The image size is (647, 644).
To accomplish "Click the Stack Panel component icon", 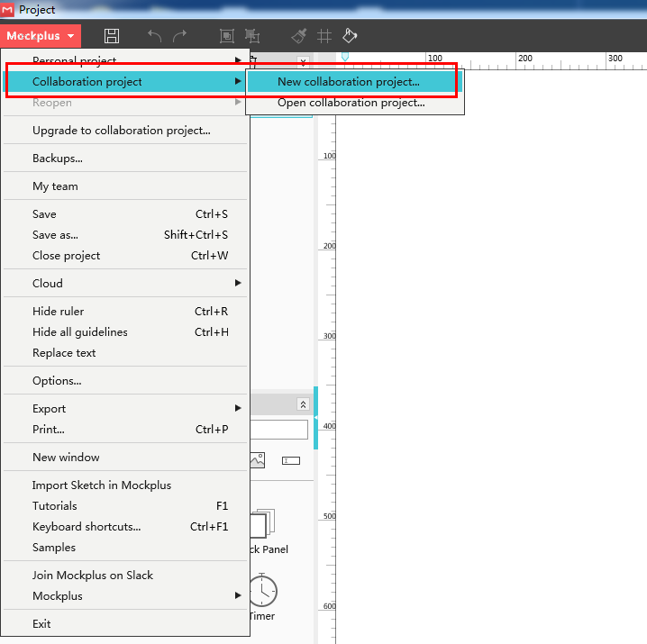I will (x=262, y=523).
